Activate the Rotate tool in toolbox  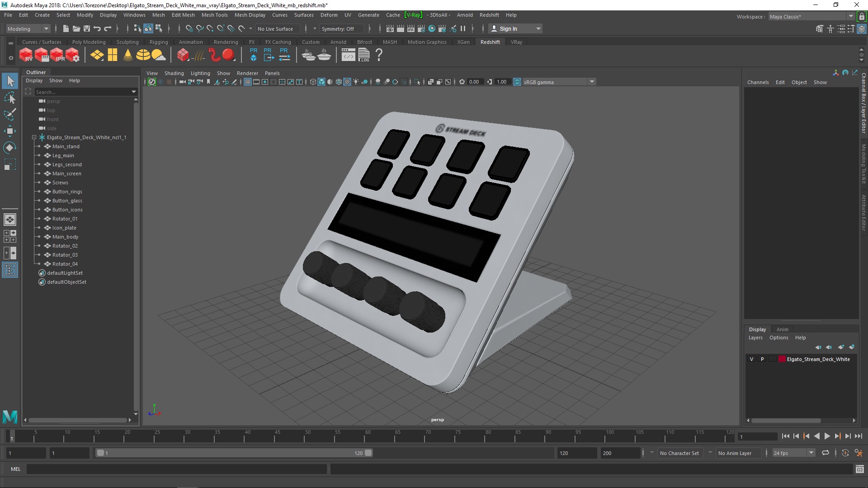pos(10,148)
